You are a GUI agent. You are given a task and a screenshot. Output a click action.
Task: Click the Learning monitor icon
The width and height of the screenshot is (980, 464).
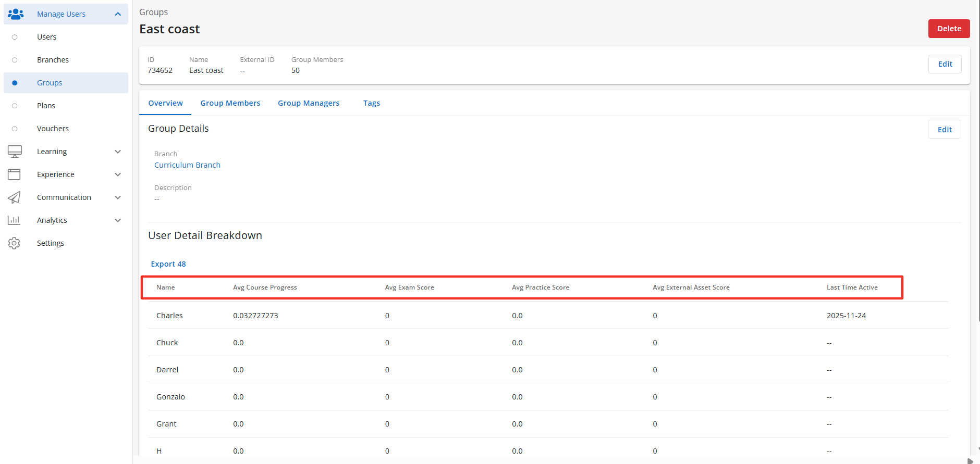pos(15,152)
